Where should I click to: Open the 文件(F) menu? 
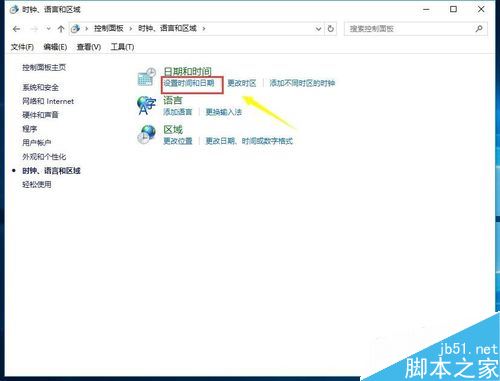(22, 47)
